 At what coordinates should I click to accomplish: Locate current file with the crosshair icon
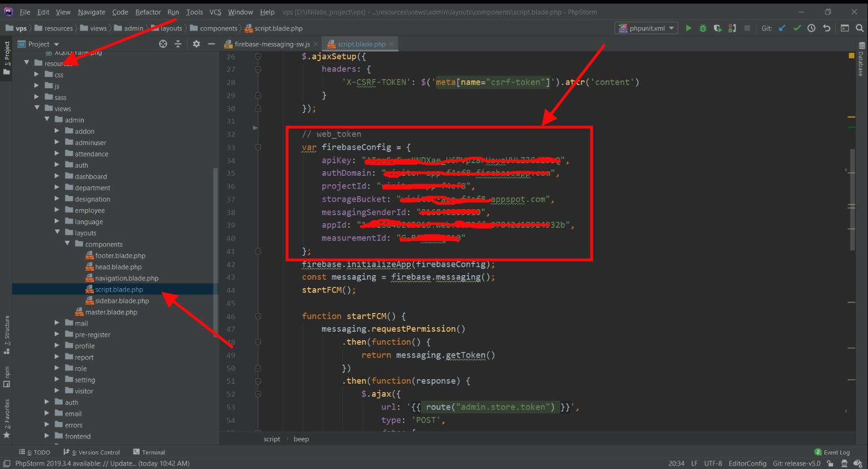point(163,44)
